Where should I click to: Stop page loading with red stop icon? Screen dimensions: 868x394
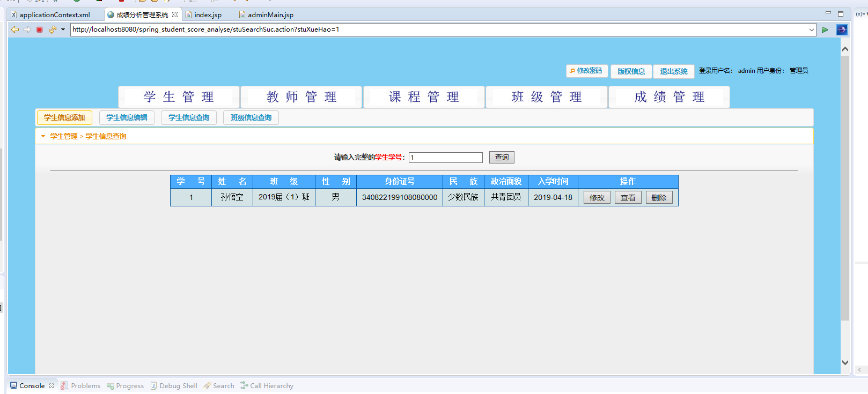pyautogui.click(x=40, y=29)
